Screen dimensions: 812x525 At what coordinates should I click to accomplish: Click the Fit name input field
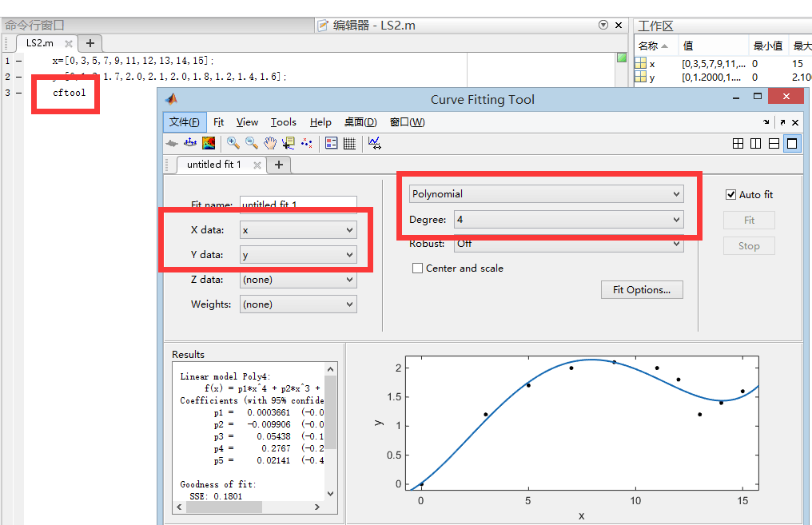click(298, 205)
